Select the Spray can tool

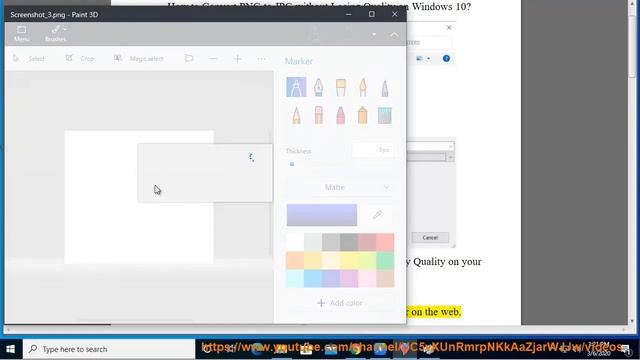coord(362,115)
